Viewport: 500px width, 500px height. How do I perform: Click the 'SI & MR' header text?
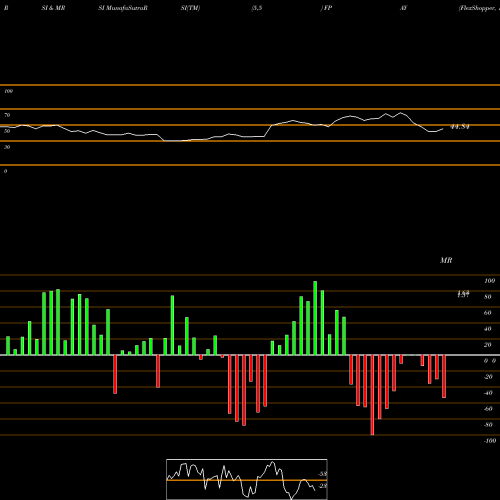pyautogui.click(x=53, y=8)
